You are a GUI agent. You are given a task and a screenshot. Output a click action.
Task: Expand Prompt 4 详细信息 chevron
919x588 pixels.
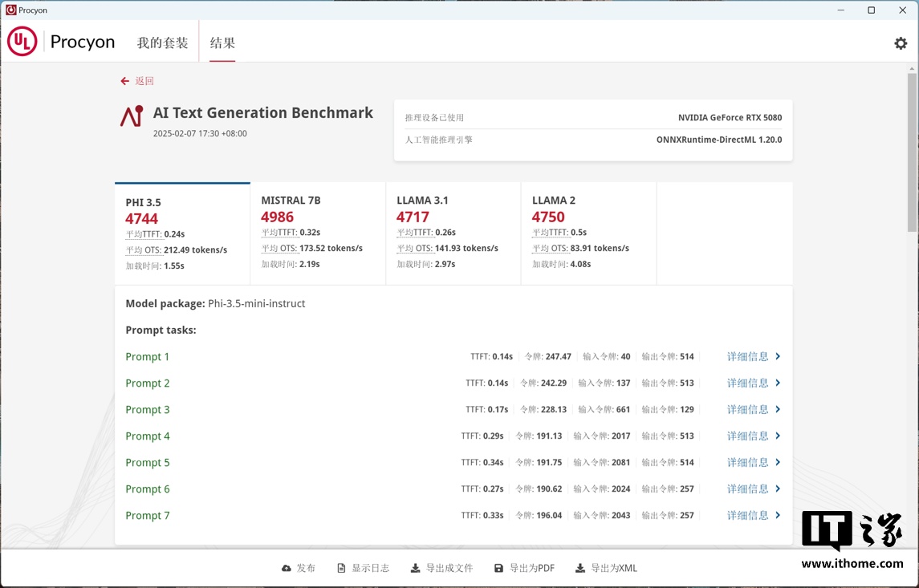pyautogui.click(x=778, y=436)
